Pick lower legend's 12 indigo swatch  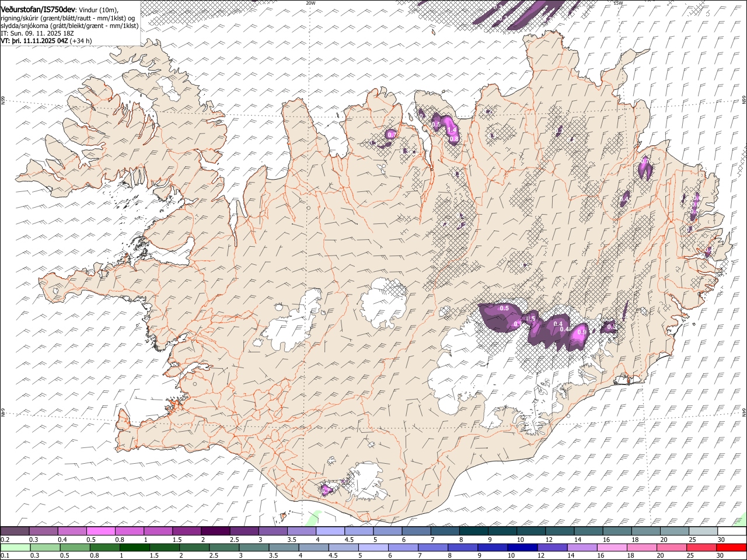point(551,547)
